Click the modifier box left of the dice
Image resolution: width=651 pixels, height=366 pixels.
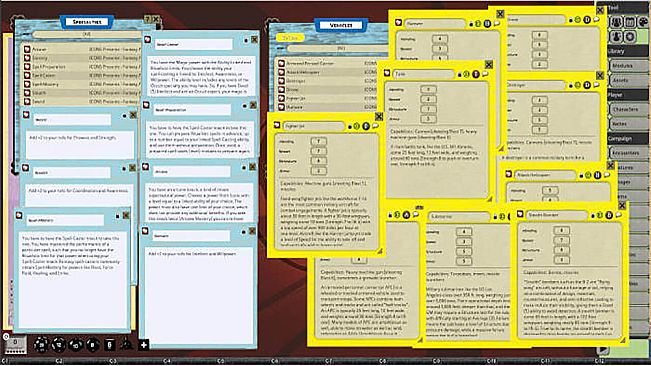tap(15, 344)
